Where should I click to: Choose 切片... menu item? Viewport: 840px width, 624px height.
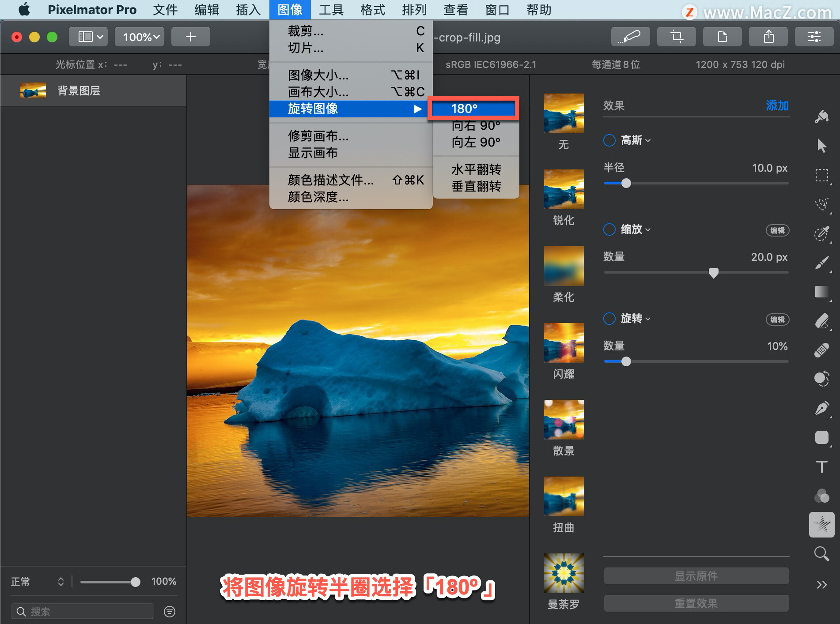tap(351, 48)
